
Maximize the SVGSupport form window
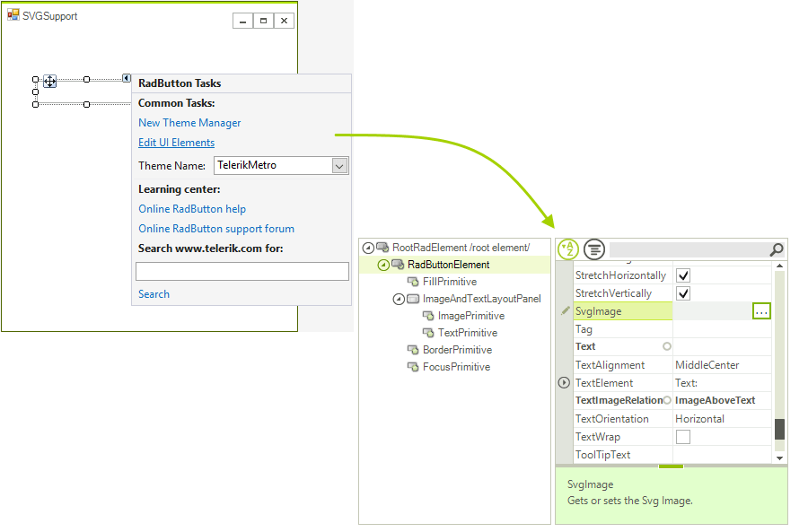point(263,21)
